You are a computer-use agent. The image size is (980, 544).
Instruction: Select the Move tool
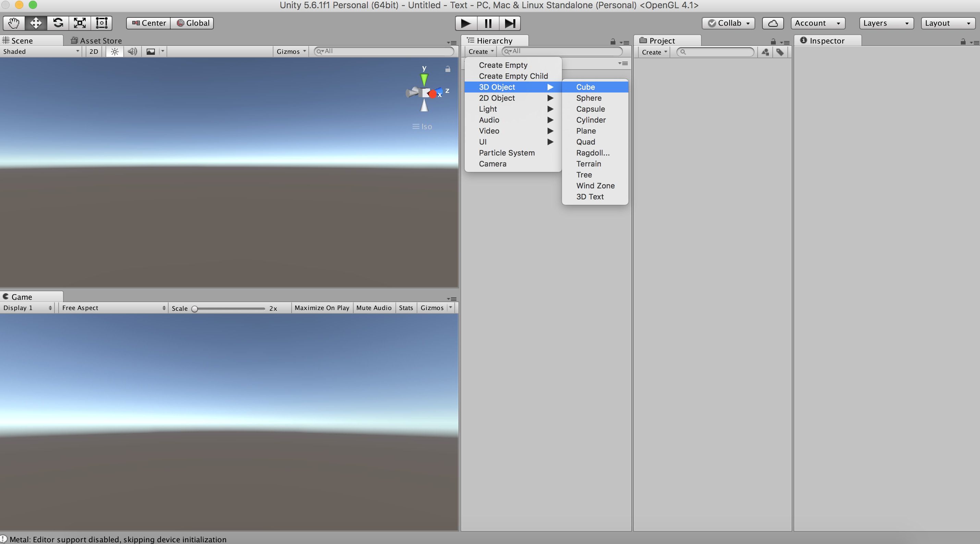pos(35,23)
